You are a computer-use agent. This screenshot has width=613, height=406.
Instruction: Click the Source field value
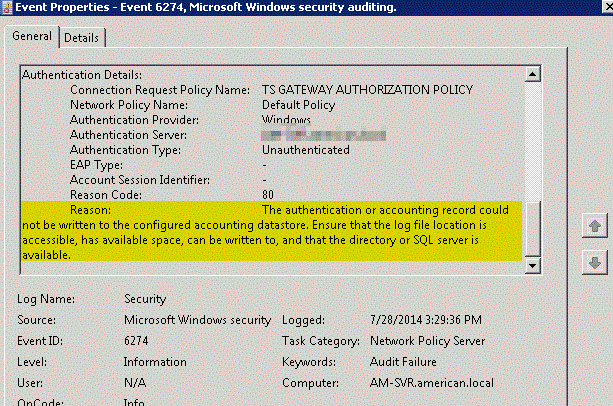click(197, 320)
